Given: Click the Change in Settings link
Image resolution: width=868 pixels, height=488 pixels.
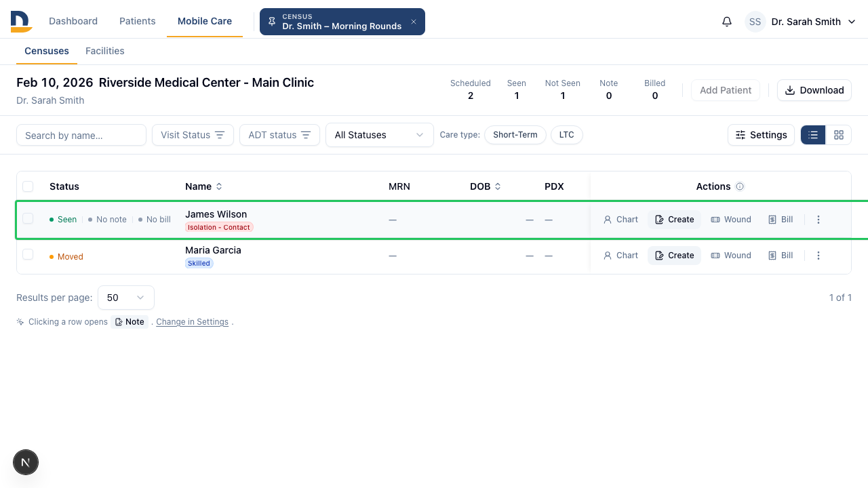Looking at the screenshot, I should pyautogui.click(x=193, y=322).
